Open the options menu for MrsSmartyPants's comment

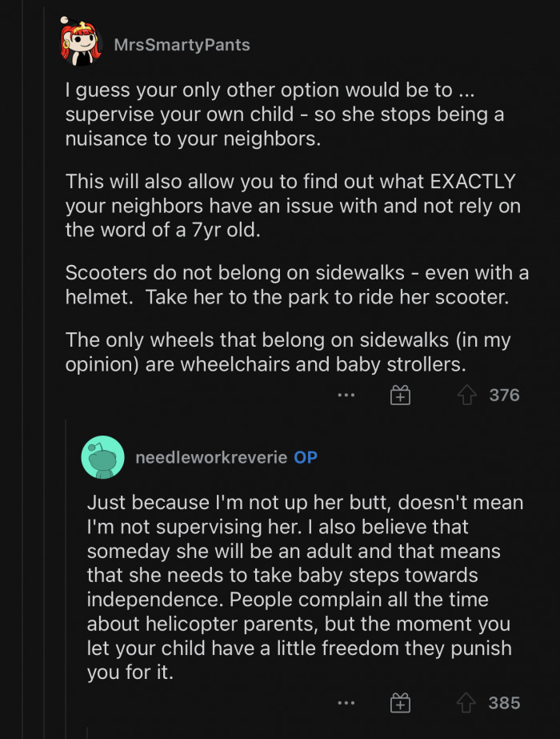[346, 395]
